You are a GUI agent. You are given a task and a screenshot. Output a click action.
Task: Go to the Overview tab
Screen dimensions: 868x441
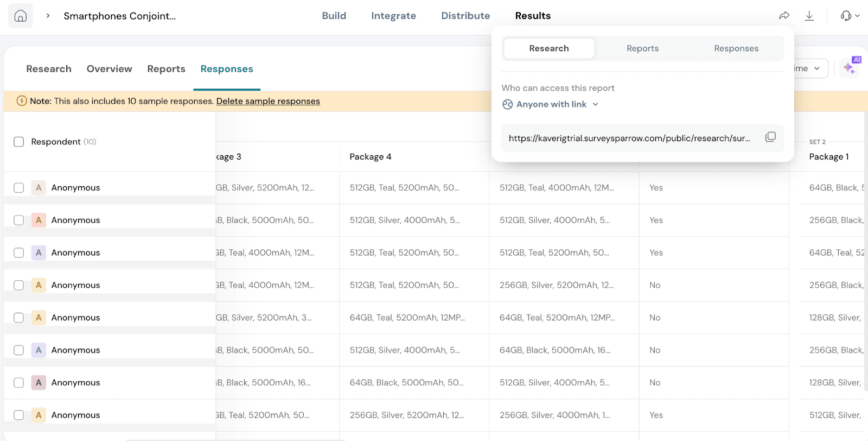pos(109,69)
